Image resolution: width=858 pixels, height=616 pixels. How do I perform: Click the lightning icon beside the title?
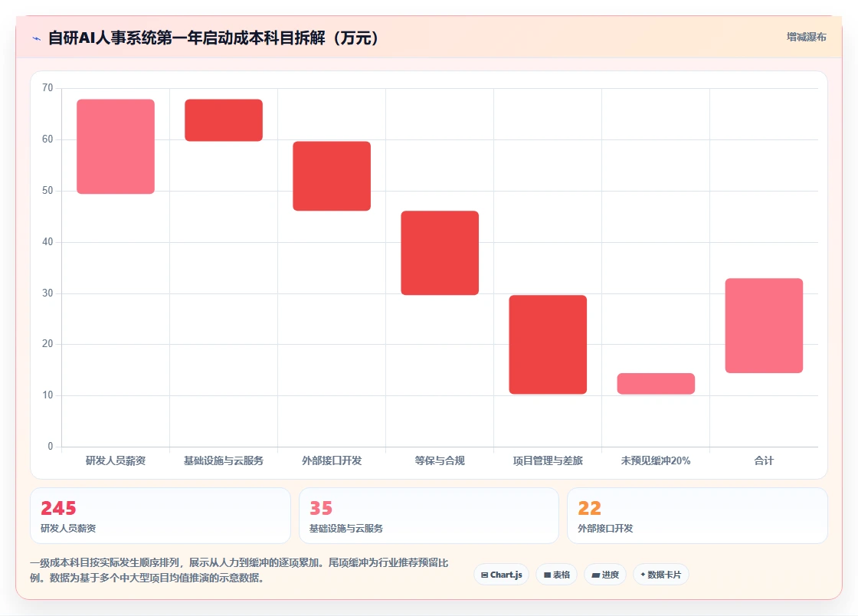coord(37,38)
